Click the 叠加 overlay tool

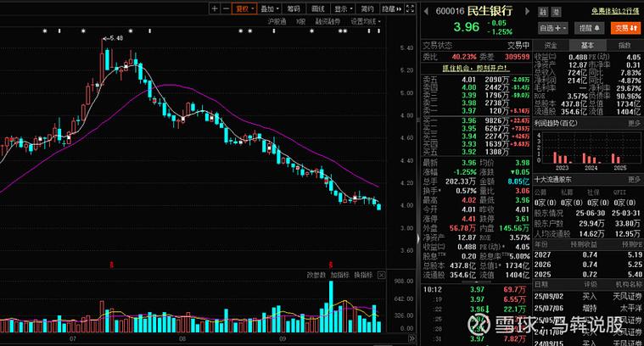point(269,8)
